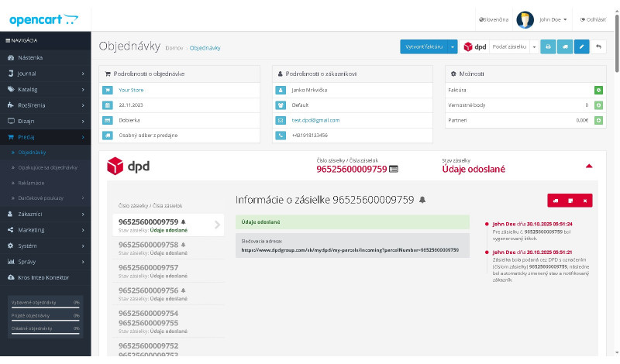This screenshot has width=620, height=364.
Task: Click red truck icon in shipment actions
Action: click(x=556, y=201)
